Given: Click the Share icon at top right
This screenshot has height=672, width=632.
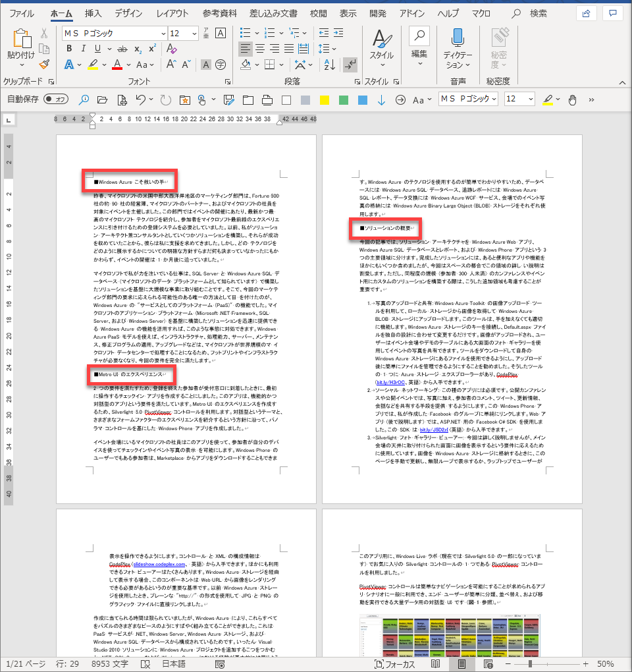Looking at the screenshot, I should (x=585, y=13).
